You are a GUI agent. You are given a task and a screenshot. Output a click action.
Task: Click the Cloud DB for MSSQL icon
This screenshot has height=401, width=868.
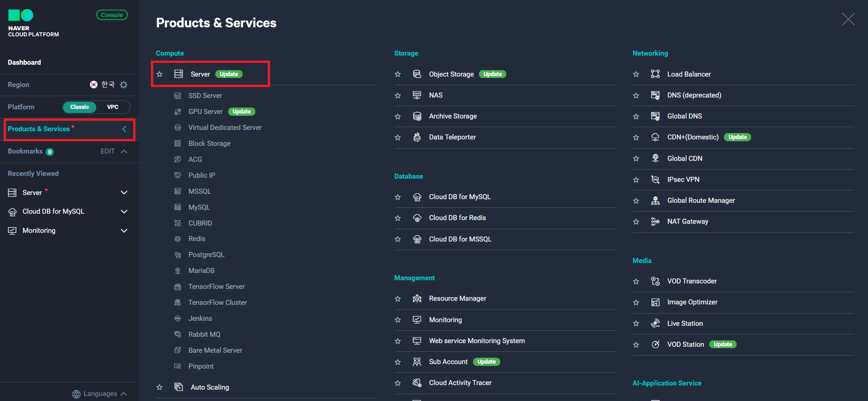click(417, 239)
